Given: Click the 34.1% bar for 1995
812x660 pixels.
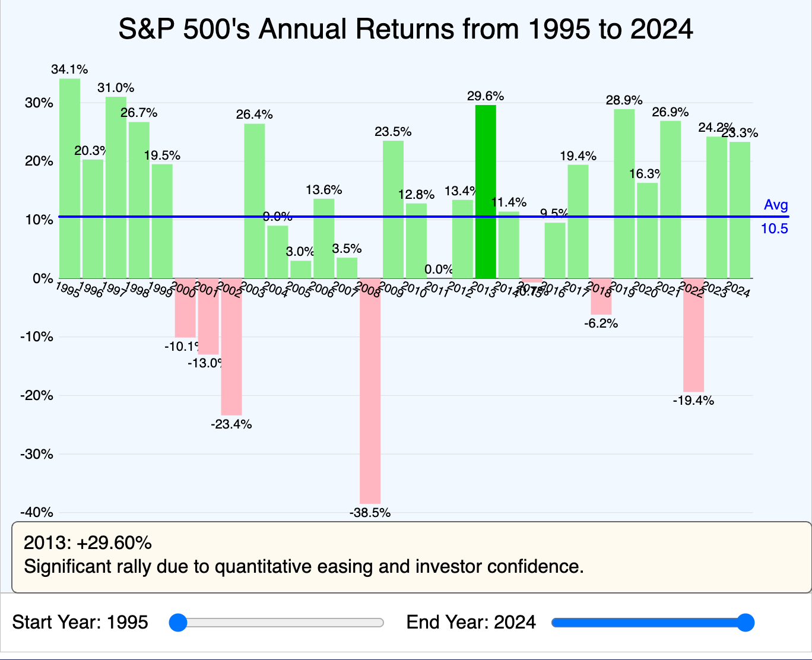Looking at the screenshot, I should (70, 178).
